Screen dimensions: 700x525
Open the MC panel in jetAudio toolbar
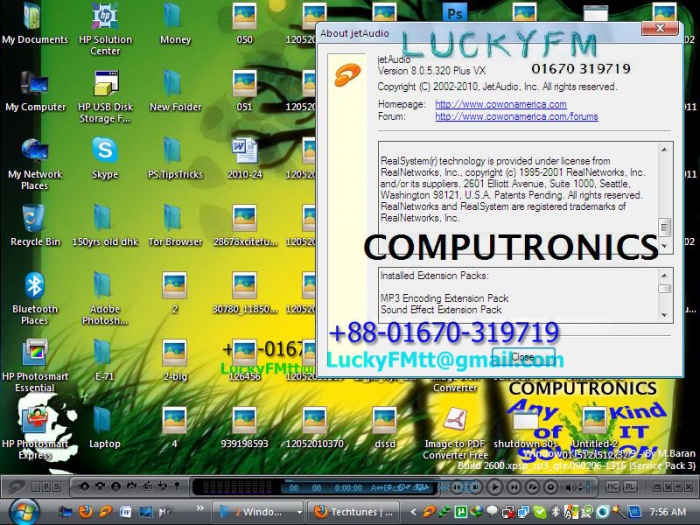coord(612,486)
